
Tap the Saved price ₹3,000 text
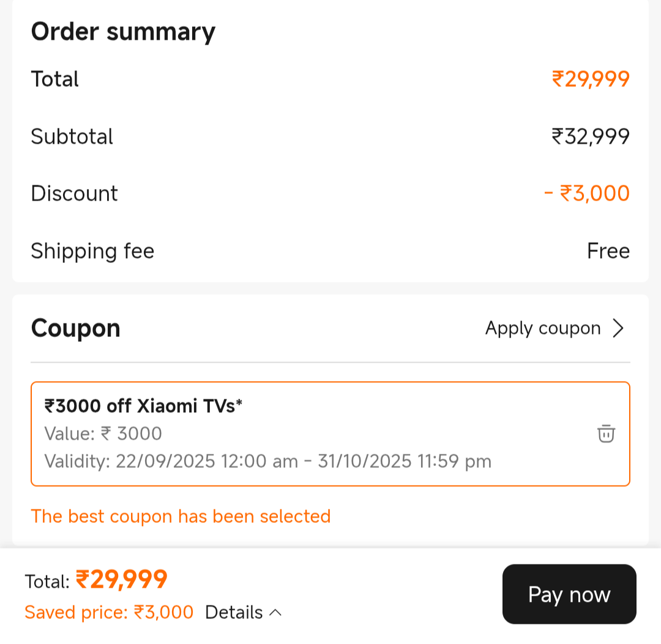coord(109,612)
